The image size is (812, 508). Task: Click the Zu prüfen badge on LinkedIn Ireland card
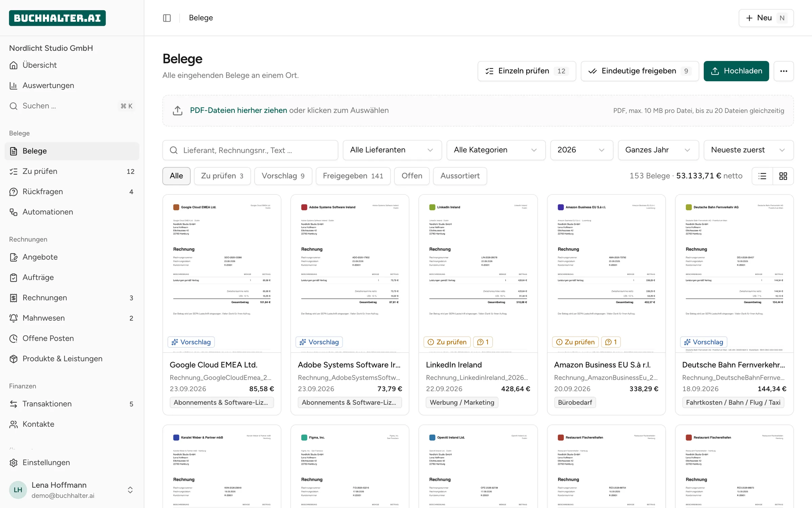coord(447,342)
